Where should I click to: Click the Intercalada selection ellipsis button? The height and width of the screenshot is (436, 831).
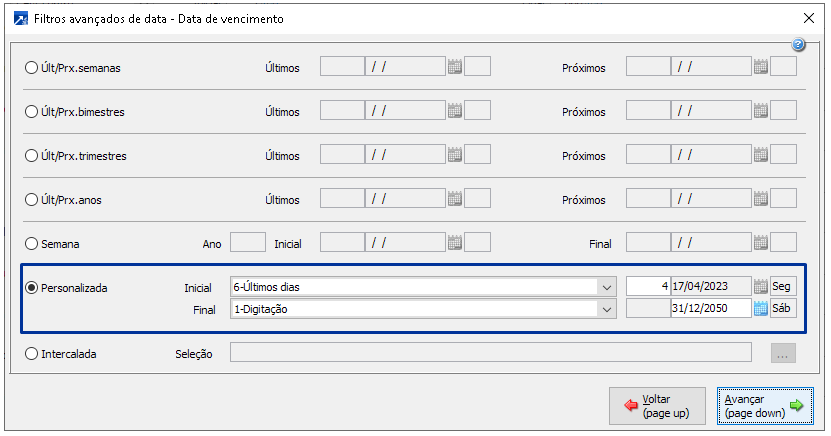coord(783,352)
